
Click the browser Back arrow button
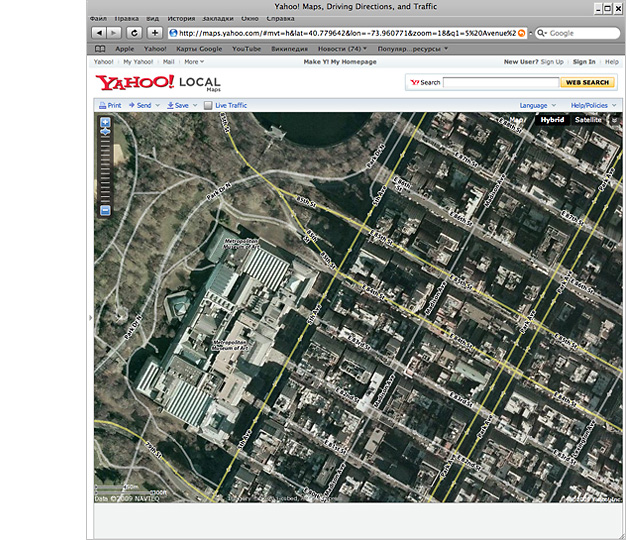(99, 33)
